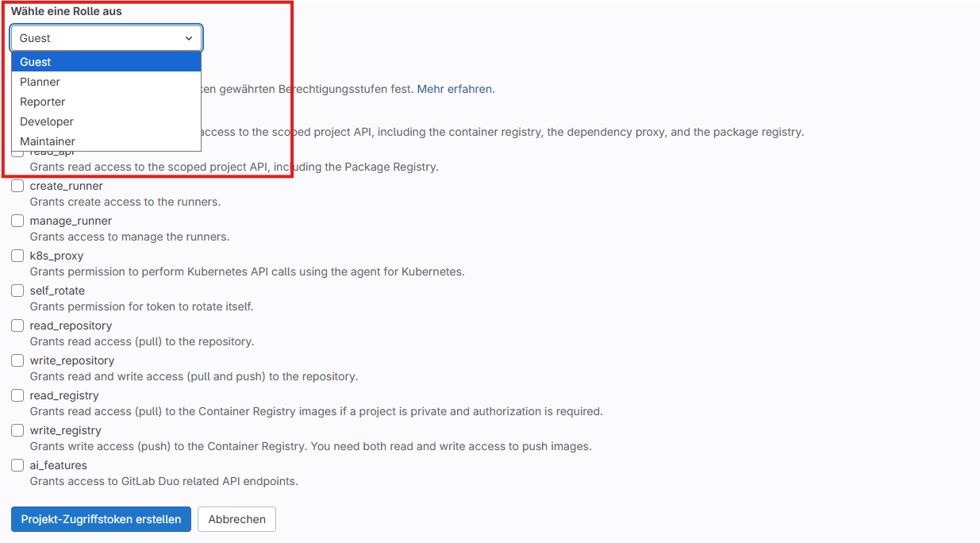Open the Mehr erfahren link

pos(454,89)
